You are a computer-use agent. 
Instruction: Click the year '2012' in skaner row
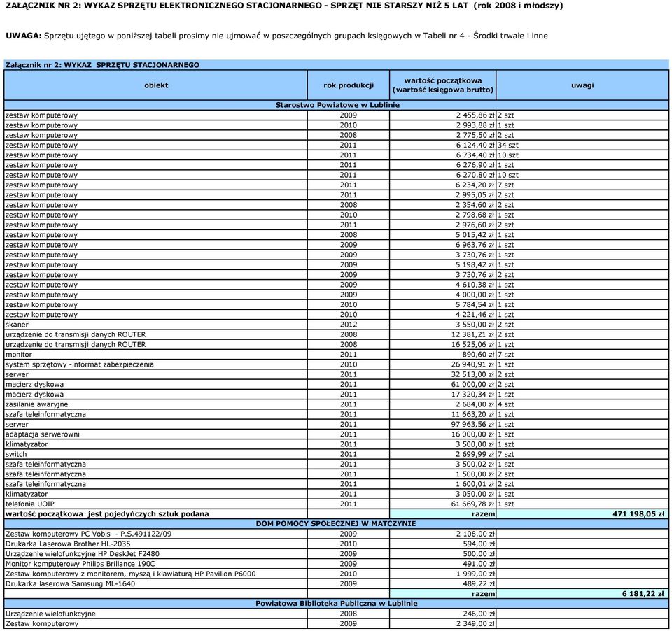tap(349, 325)
